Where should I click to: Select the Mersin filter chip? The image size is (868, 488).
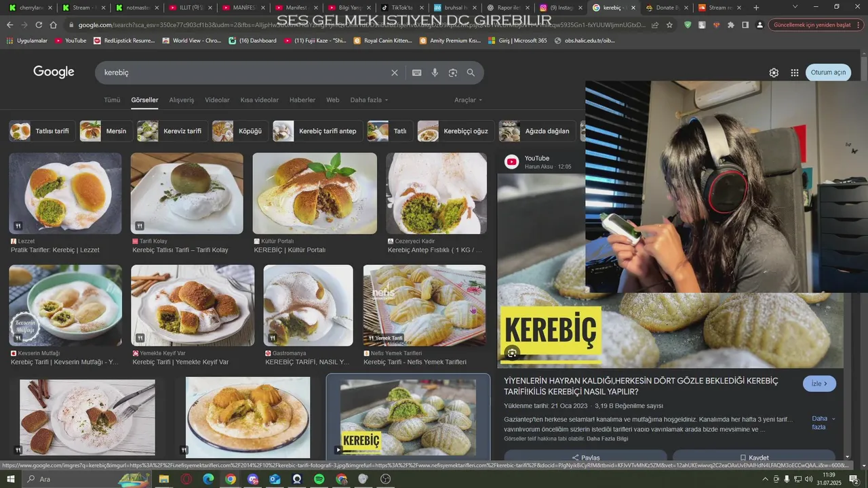105,131
